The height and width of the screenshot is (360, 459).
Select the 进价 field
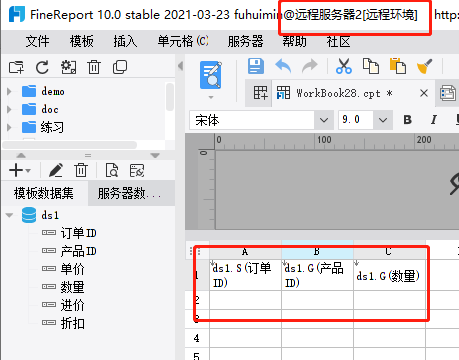click(72, 305)
